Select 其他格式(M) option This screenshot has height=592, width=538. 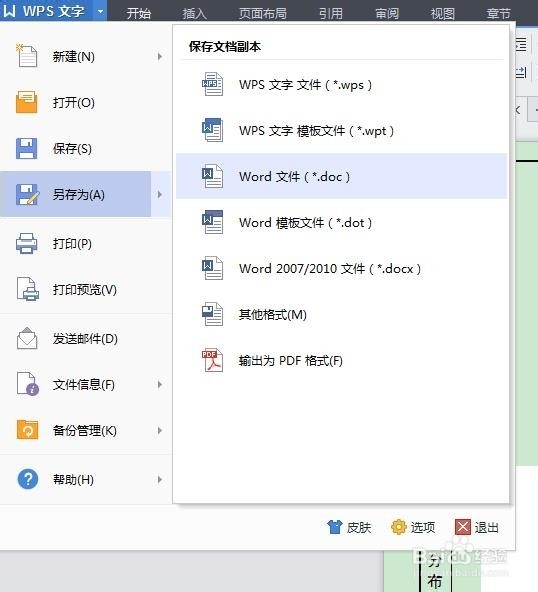coord(341,314)
